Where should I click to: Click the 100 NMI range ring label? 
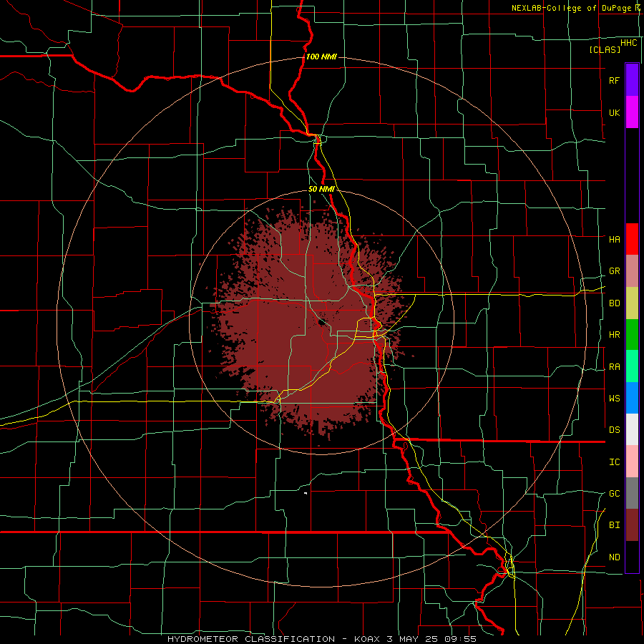(x=321, y=57)
